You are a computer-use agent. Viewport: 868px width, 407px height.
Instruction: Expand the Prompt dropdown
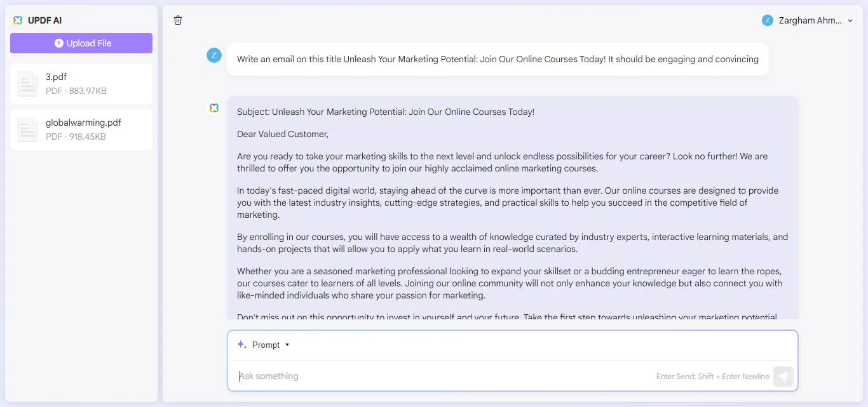tap(287, 345)
